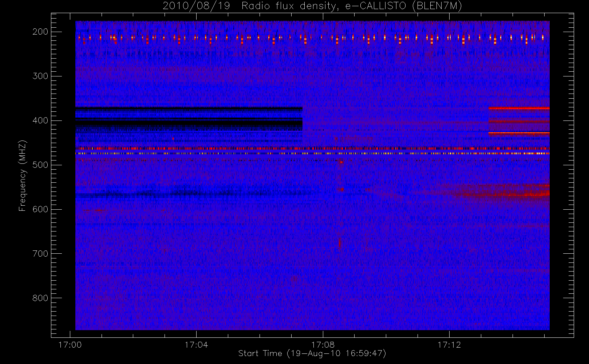Click the 'Start Time (19-Aug-10 16:59:47)' label
The image size is (589, 364).
pos(312,353)
